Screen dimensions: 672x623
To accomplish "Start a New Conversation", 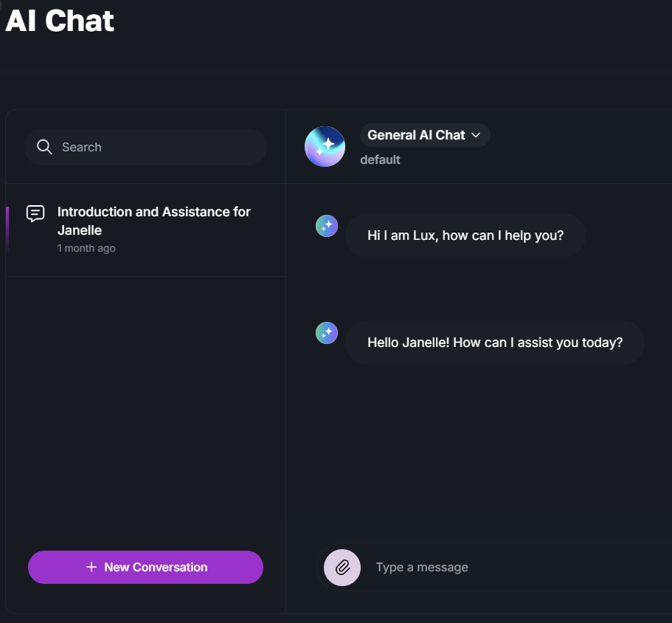I will tap(145, 567).
